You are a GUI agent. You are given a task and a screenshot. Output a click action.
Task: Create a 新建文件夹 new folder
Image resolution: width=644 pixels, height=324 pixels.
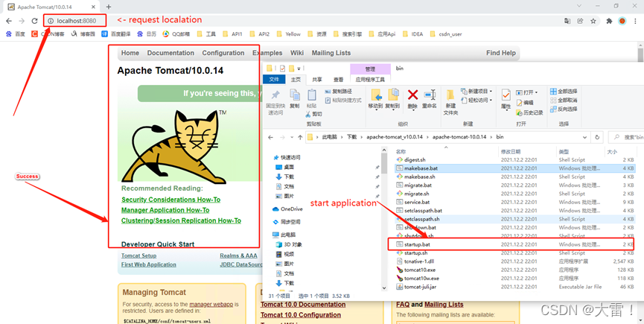[450, 102]
